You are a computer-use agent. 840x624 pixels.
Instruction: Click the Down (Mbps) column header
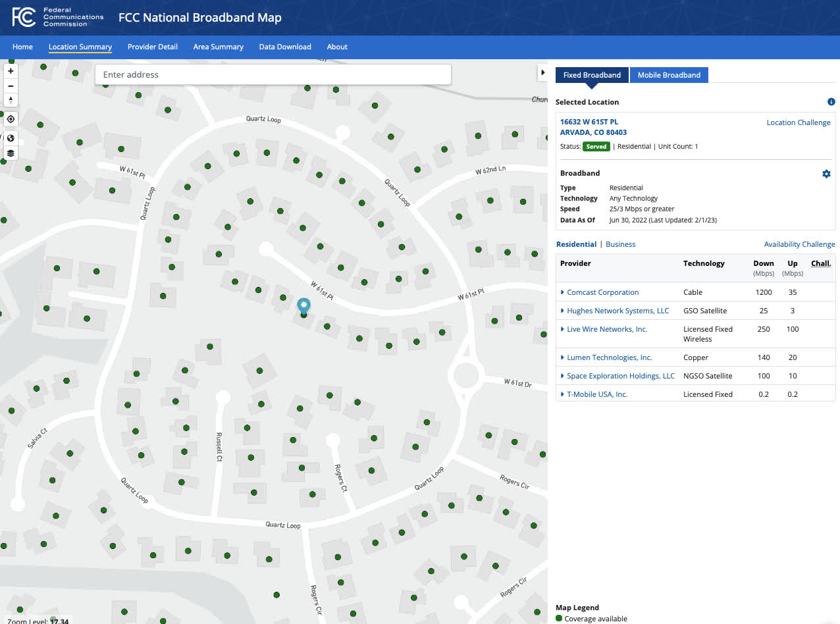click(x=764, y=268)
